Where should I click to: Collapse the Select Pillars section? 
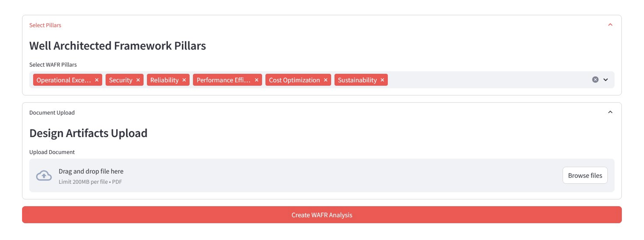tap(610, 25)
